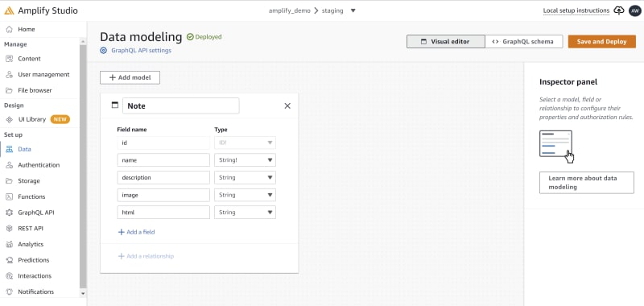Screen dimensions: 644x306
Task: Click the Home house icon in sidebar
Action: pyautogui.click(x=10, y=30)
